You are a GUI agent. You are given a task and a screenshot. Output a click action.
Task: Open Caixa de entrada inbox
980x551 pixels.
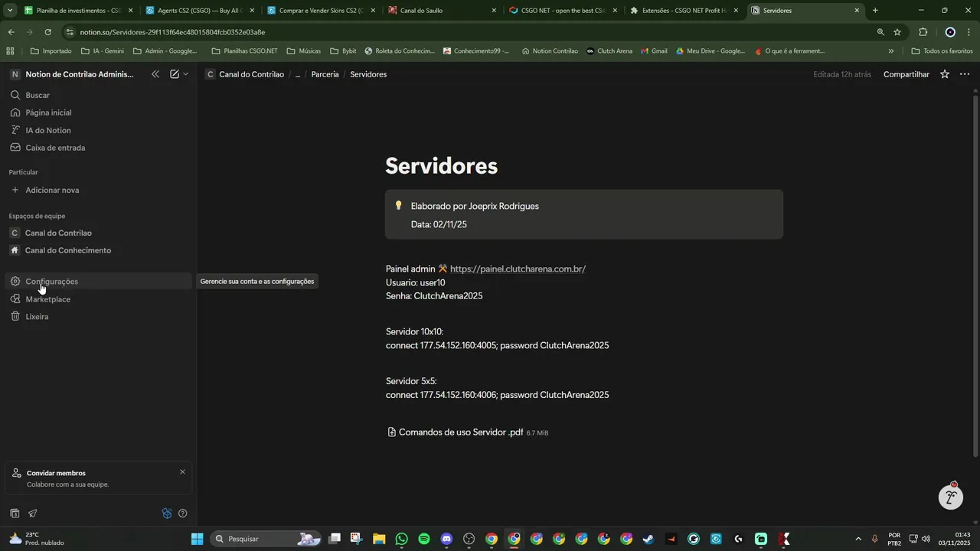[x=98, y=148]
